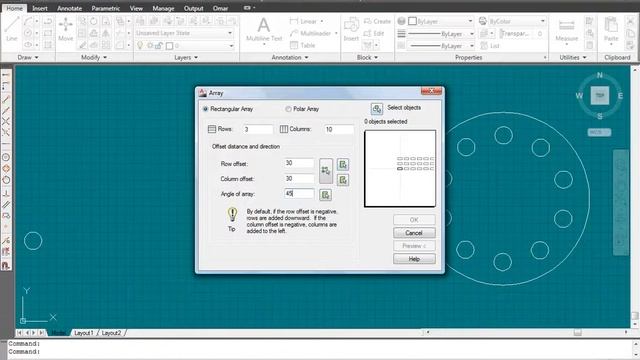Open the Output ribbon tab
Image resolution: width=640 pixels, height=360 pixels.
pos(193,8)
